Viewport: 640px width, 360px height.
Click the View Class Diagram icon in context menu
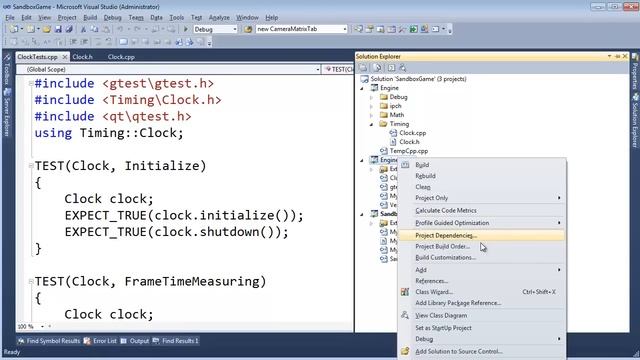pyautogui.click(x=404, y=315)
